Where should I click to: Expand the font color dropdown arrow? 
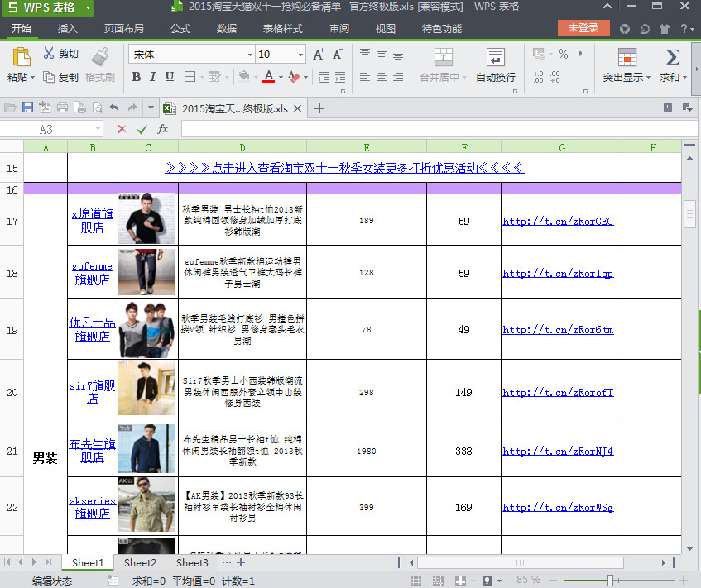click(281, 77)
